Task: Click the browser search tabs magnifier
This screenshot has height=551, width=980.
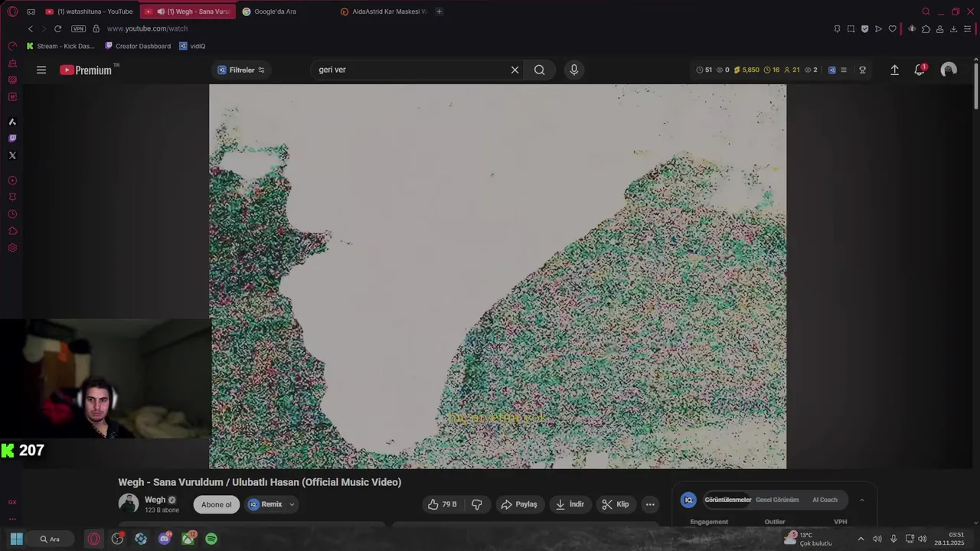Action: coord(926,11)
